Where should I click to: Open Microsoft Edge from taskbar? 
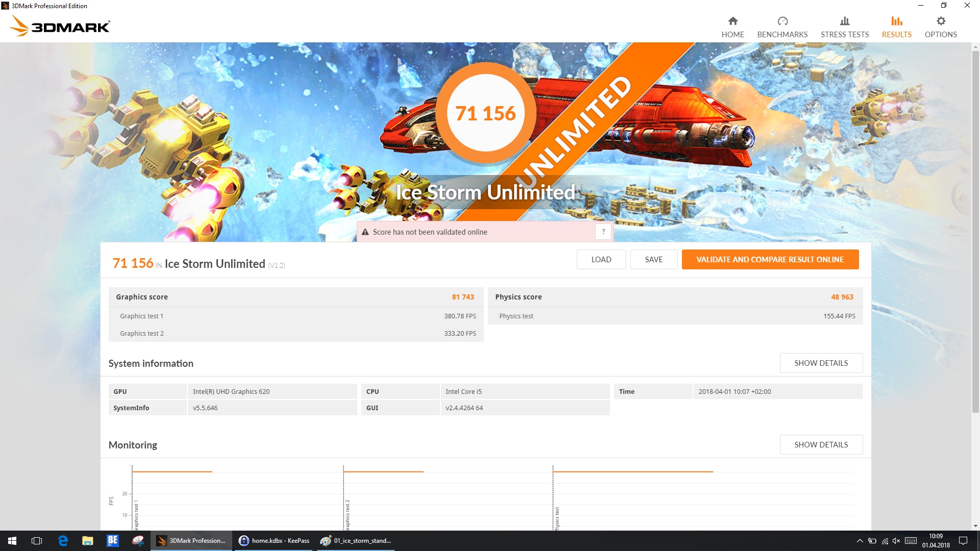[x=63, y=541]
